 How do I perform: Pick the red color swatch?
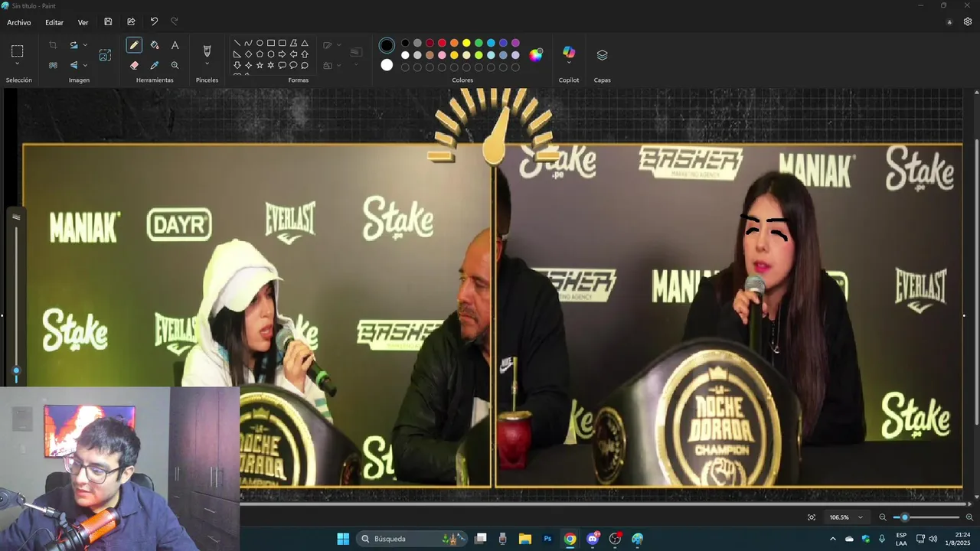442,43
